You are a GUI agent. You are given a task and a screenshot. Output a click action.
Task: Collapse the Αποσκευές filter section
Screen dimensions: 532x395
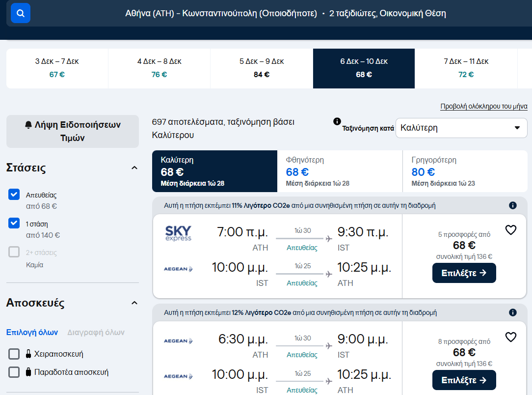coord(134,303)
